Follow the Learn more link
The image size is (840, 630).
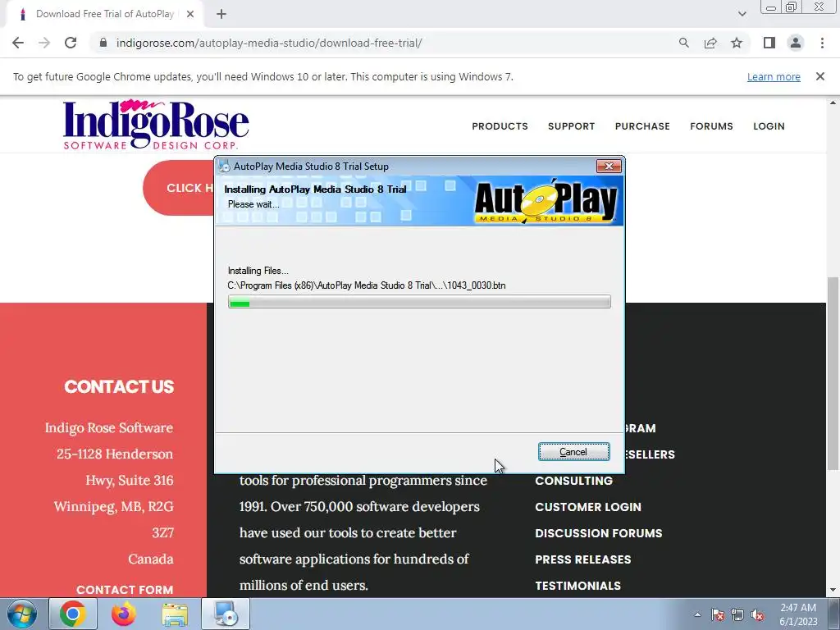click(774, 76)
